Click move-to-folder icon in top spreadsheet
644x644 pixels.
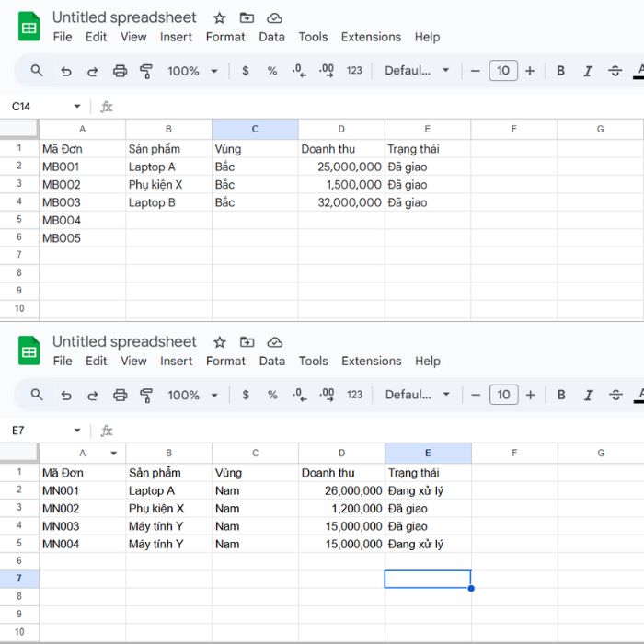(x=247, y=18)
